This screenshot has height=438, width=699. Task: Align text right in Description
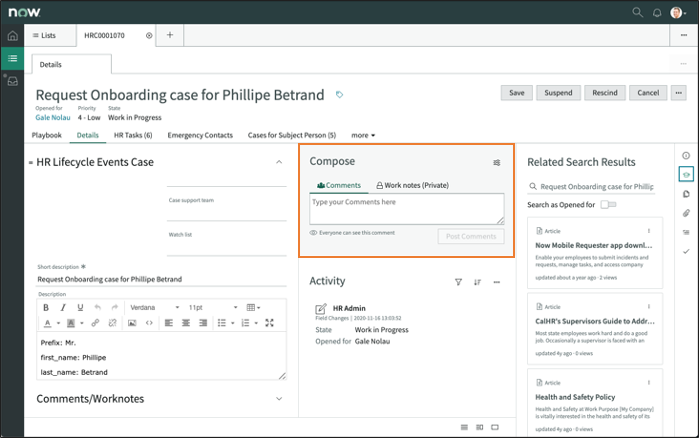pos(203,323)
